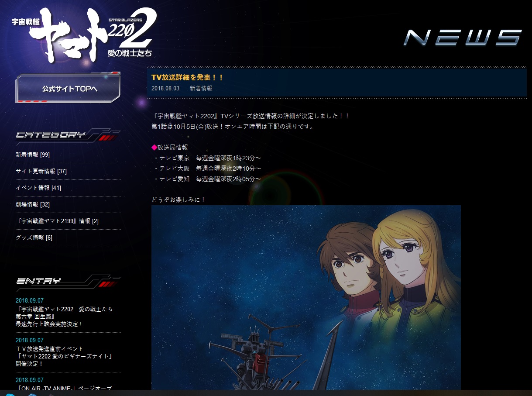Click the テレビ愛知 毎週金曜深夜2時05分 line
532x396 pixels.
pyautogui.click(x=208, y=179)
